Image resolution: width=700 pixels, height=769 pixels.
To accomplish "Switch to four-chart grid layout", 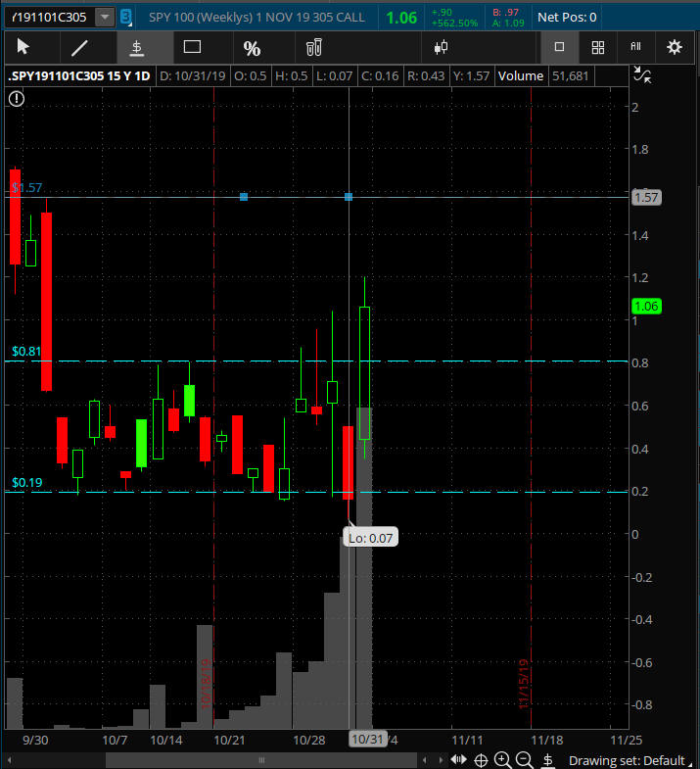I will (x=598, y=48).
